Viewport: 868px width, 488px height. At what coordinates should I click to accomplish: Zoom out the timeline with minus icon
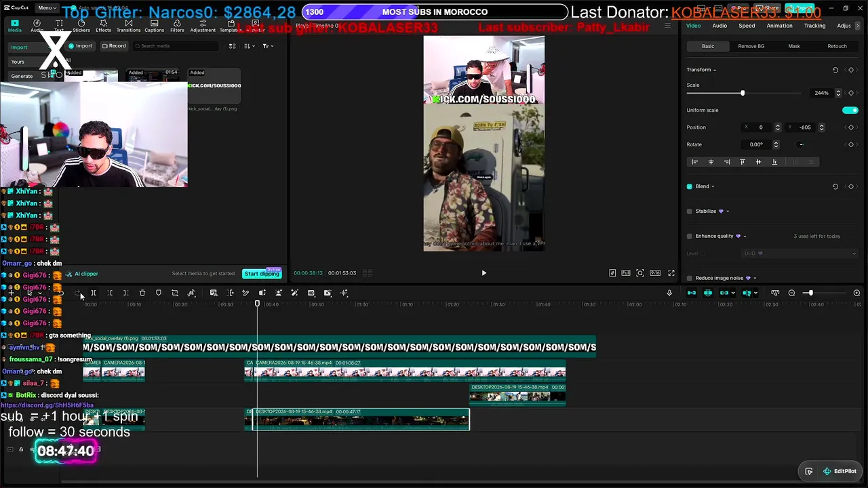click(791, 293)
